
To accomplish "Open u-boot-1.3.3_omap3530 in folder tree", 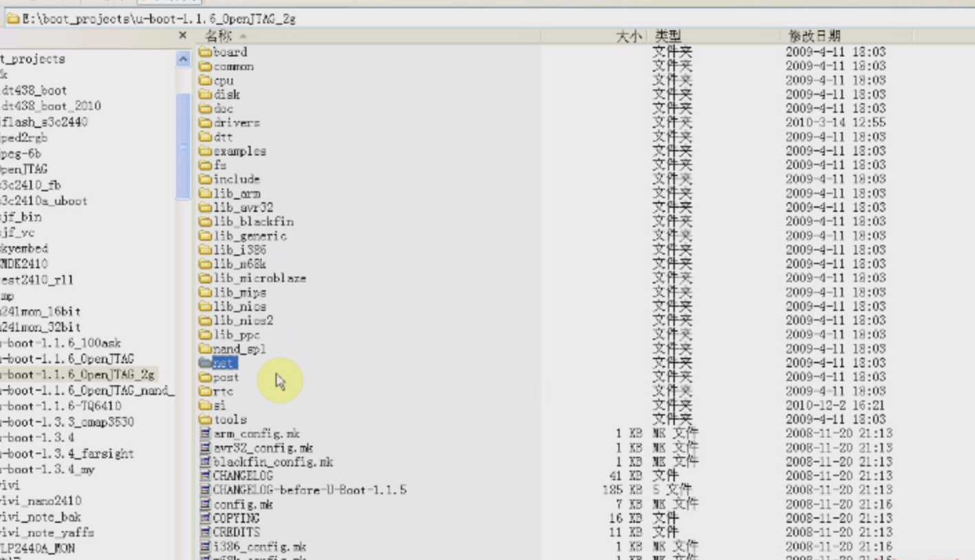I will 67,422.
